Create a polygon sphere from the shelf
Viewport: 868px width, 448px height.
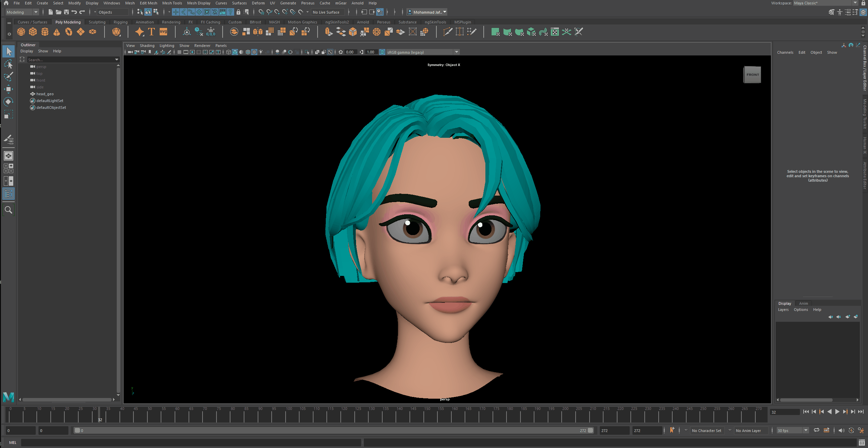[x=21, y=32]
